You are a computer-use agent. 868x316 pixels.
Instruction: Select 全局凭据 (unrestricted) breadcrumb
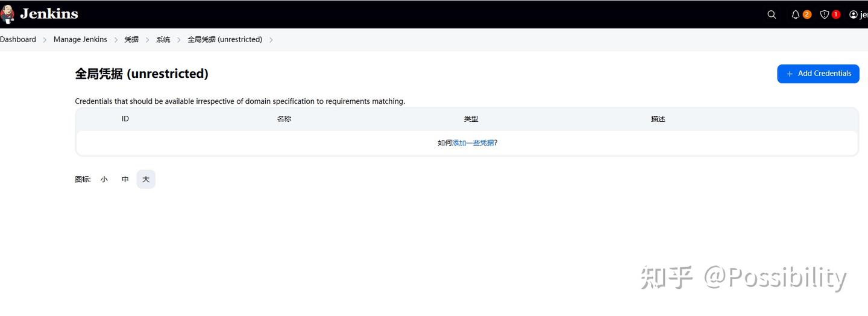(225, 39)
